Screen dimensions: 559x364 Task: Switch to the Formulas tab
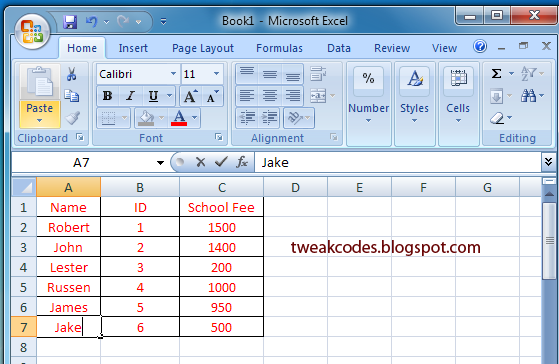[x=280, y=48]
